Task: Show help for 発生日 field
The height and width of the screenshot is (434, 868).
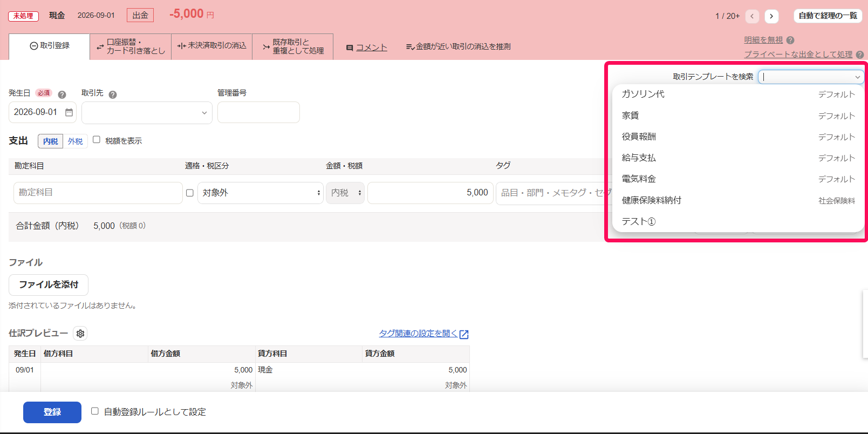Action: pos(62,94)
